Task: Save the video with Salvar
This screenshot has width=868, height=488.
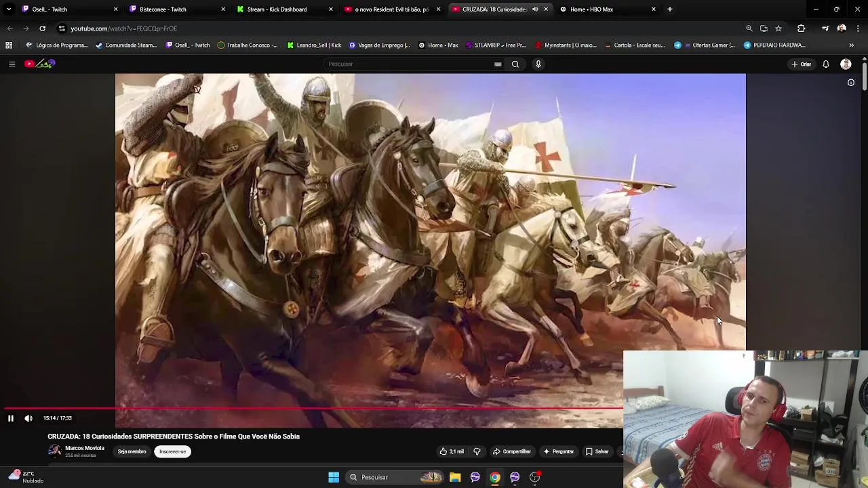Action: click(x=597, y=451)
